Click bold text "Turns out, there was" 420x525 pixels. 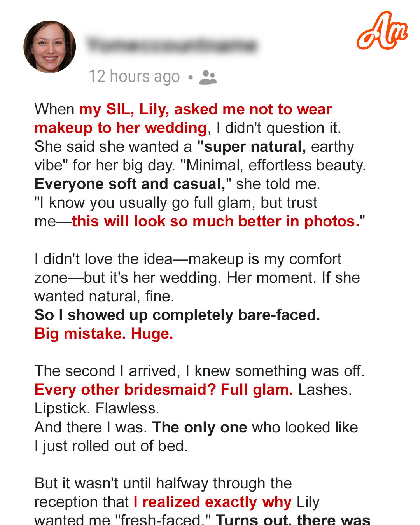tap(293, 520)
